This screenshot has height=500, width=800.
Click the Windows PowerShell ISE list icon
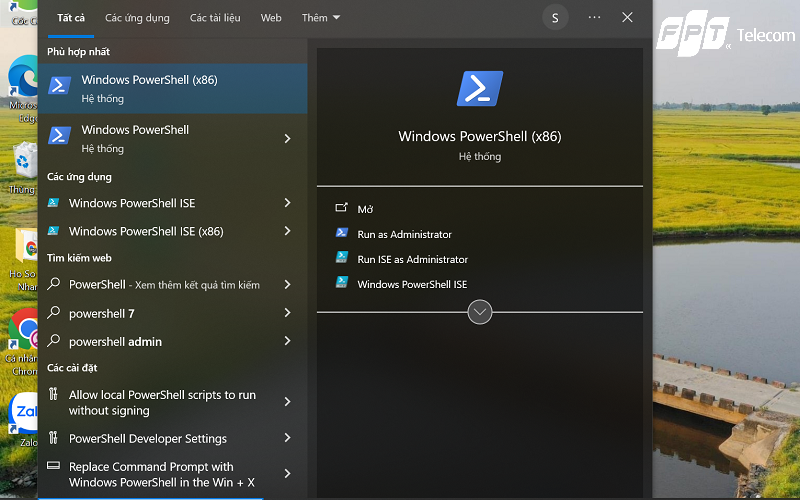(53, 203)
